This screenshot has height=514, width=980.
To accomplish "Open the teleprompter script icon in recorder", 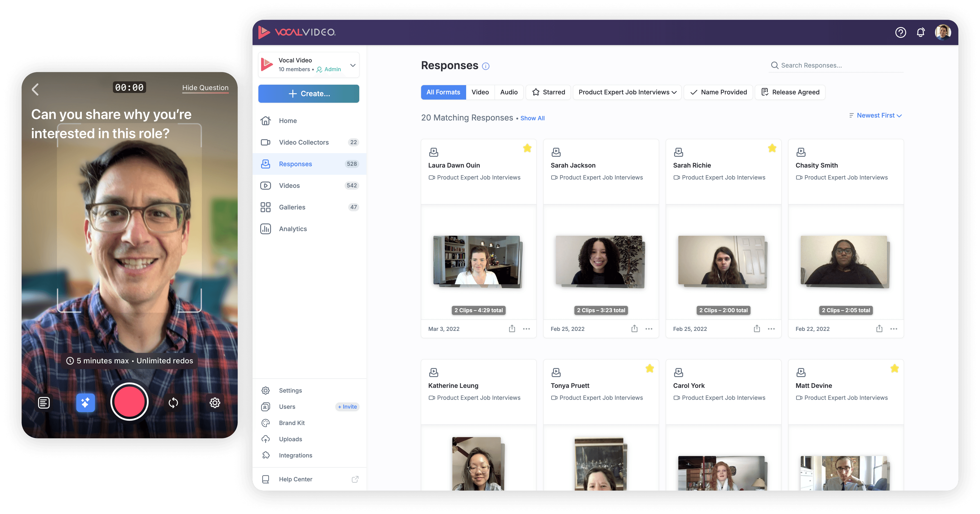I will coord(44,403).
